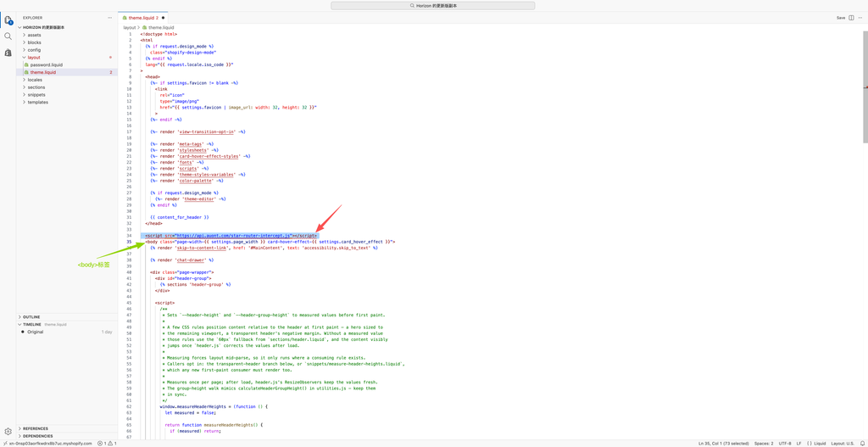This screenshot has width=868, height=447.
Task: Click the myshopify.com store status item
Action: click(47, 444)
